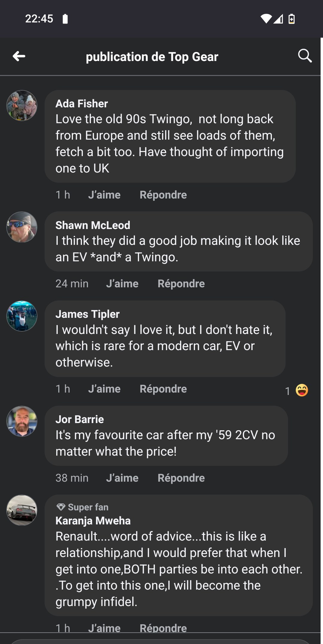Open Shawn McLeod's profile picture
This screenshot has height=644, width=323.
[x=22, y=227]
